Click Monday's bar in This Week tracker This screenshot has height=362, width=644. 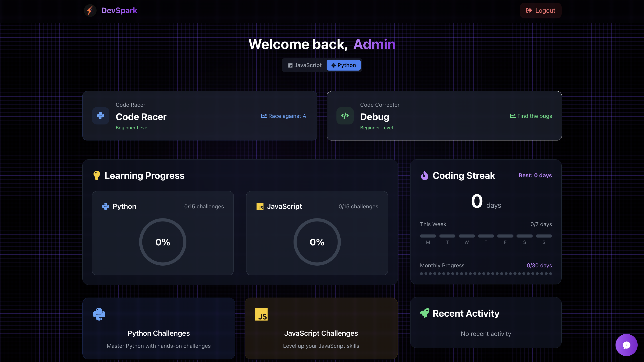pyautogui.click(x=428, y=236)
